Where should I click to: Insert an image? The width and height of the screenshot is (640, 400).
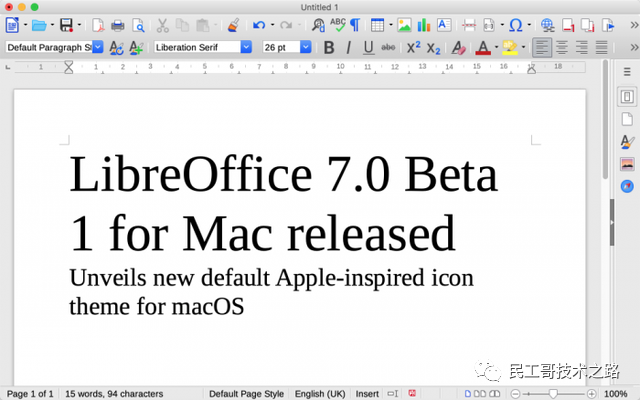(404, 25)
